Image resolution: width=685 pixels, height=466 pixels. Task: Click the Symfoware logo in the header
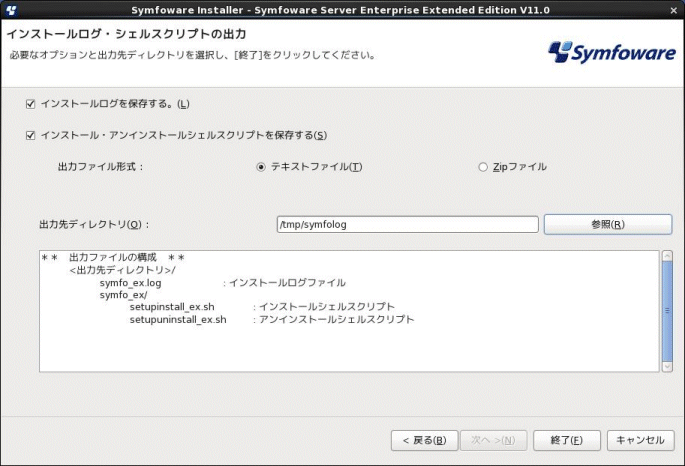[x=612, y=52]
